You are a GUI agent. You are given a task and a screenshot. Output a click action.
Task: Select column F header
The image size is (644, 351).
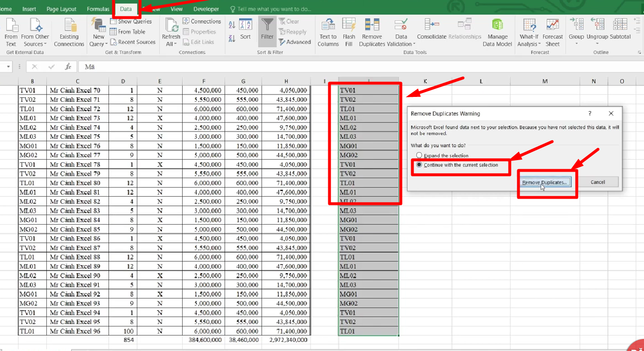204,81
